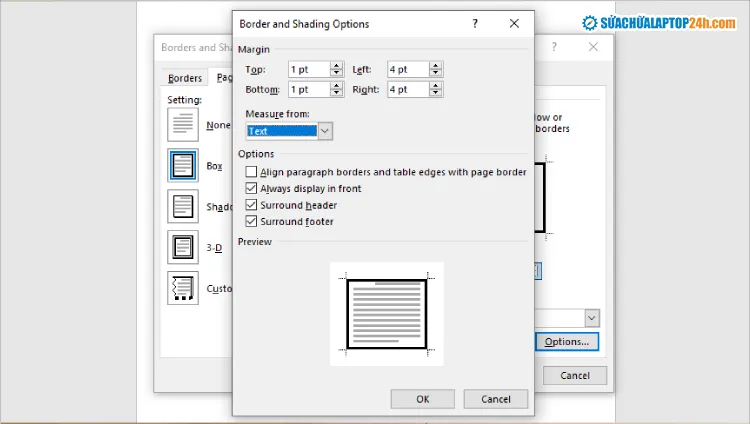This screenshot has height=424, width=750.
Task: Enable Align paragraph borders and table edges checkbox
Action: point(251,172)
